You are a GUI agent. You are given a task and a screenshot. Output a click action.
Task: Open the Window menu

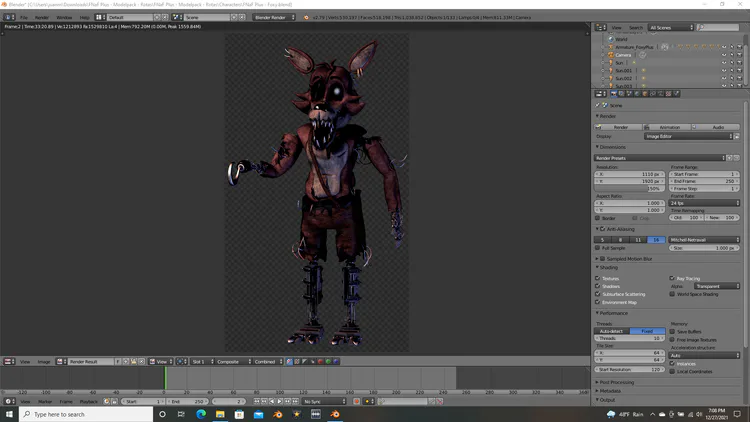coord(64,17)
